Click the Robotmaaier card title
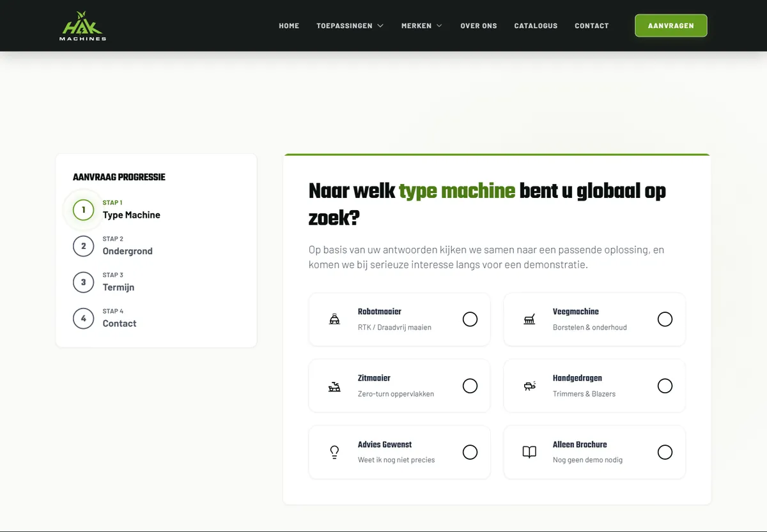The image size is (767, 532). point(380,312)
